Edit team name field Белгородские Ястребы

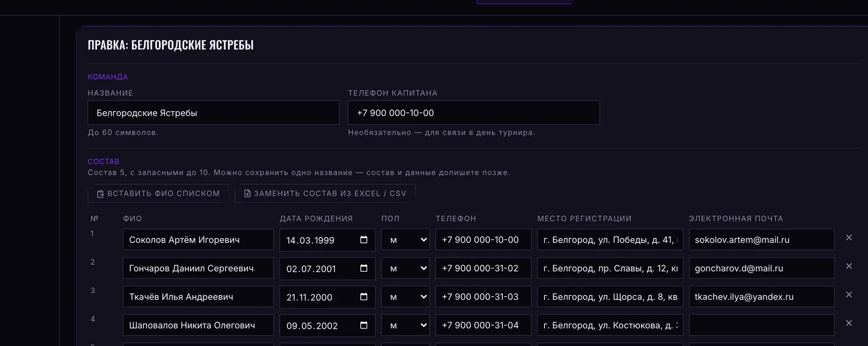click(x=213, y=113)
